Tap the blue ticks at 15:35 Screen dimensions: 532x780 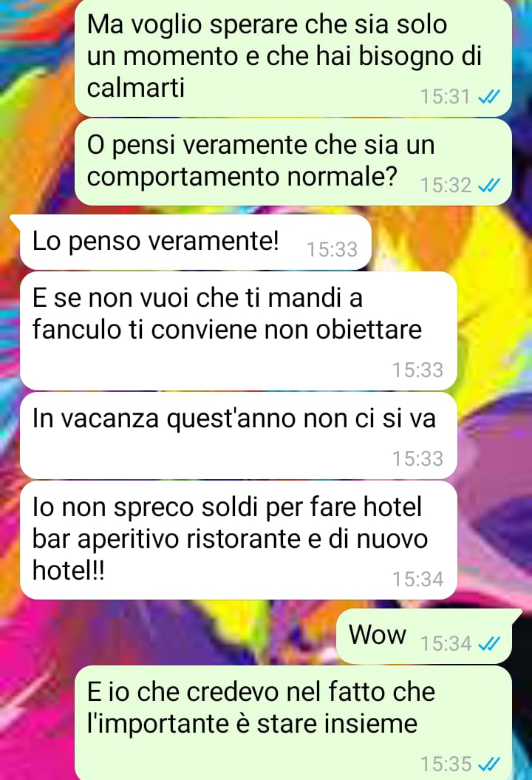[x=488, y=764]
